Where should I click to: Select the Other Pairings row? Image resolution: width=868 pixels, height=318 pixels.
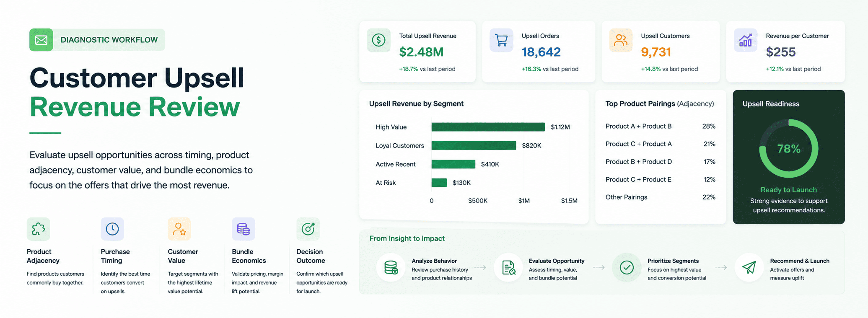click(x=660, y=197)
